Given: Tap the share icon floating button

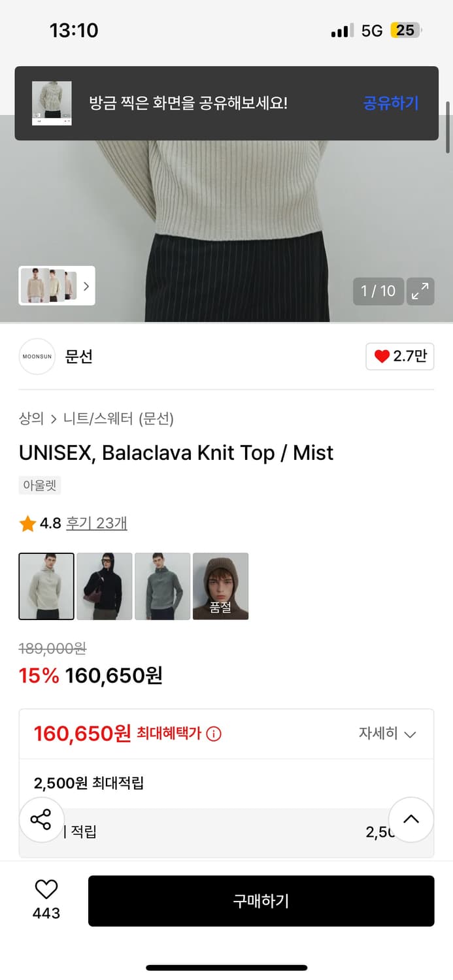Looking at the screenshot, I should pyautogui.click(x=41, y=819).
